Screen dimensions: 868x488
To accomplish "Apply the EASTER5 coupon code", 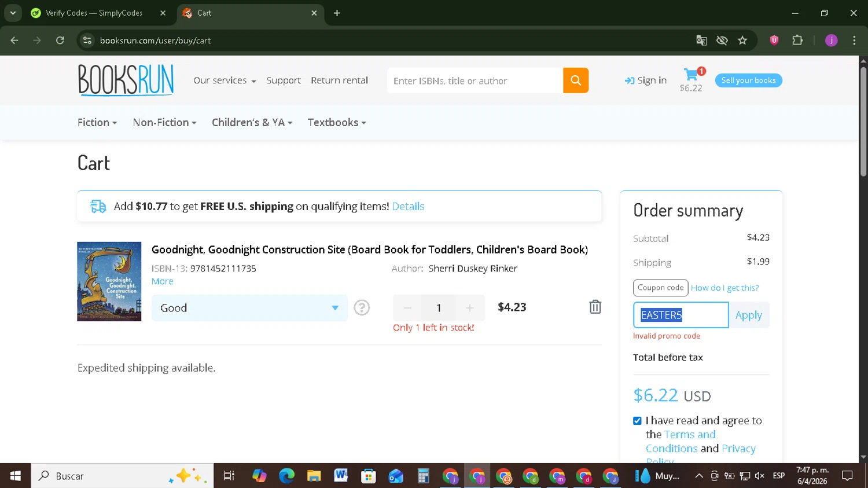I will click(x=749, y=315).
